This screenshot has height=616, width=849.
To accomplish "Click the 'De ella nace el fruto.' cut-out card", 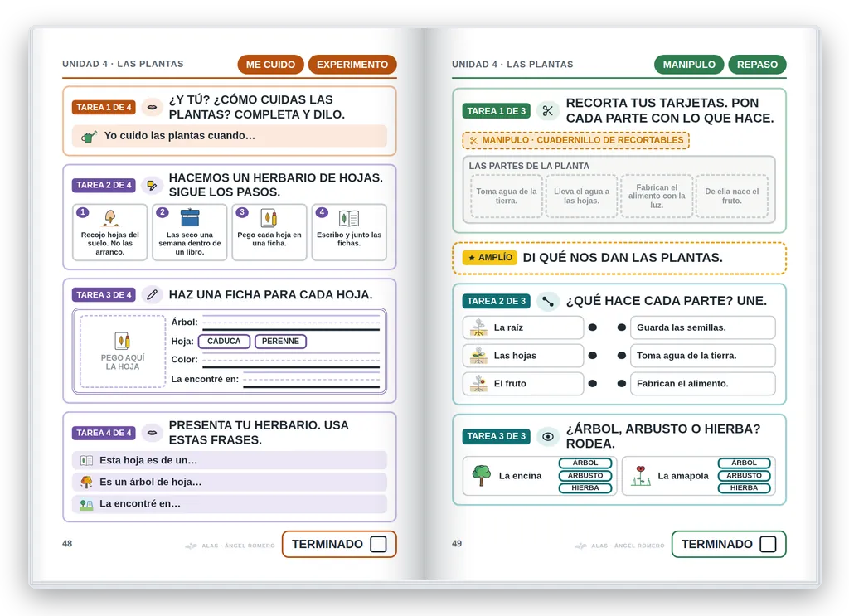I will (732, 196).
